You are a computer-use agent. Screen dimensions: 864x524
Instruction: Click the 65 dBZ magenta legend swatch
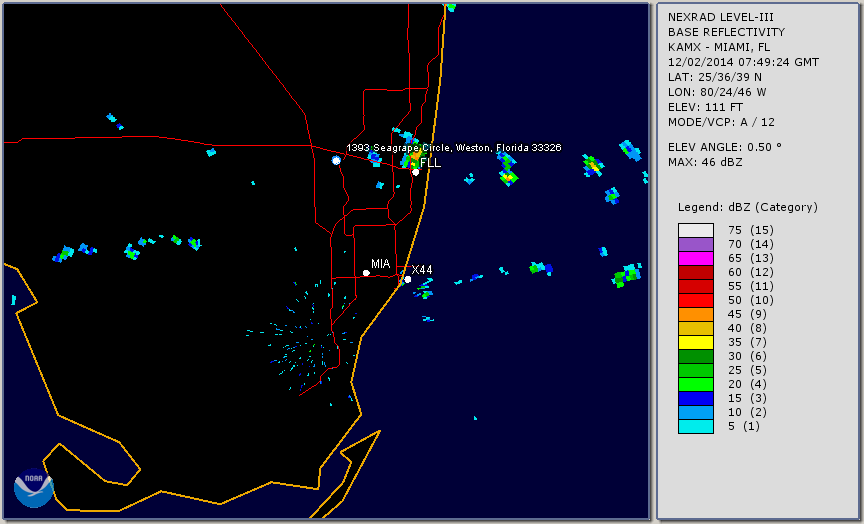696,258
